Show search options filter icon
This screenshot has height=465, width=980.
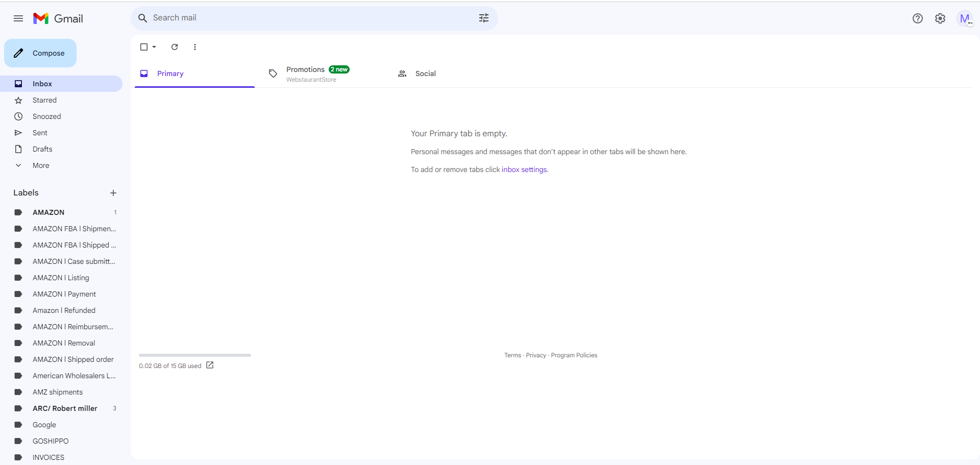click(x=484, y=18)
